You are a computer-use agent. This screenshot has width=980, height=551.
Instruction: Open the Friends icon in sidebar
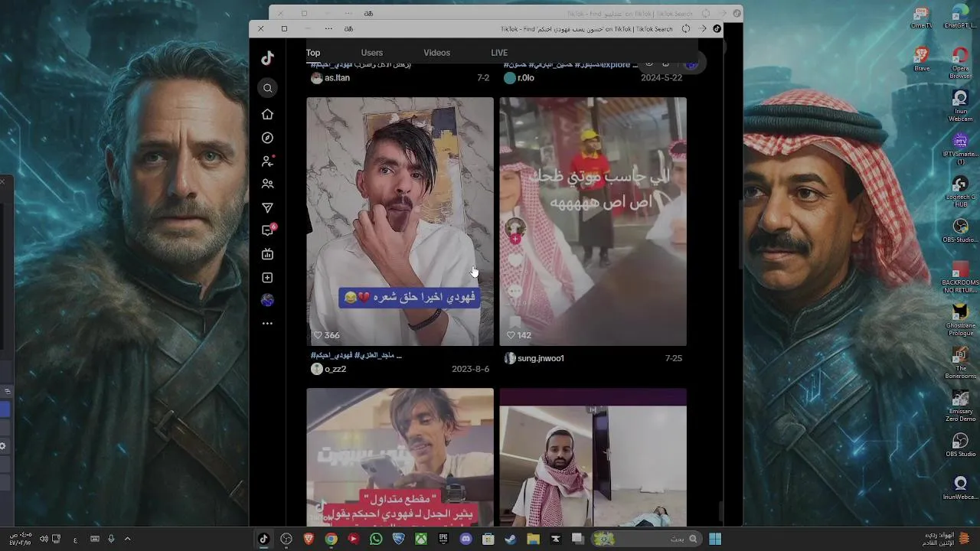click(267, 184)
